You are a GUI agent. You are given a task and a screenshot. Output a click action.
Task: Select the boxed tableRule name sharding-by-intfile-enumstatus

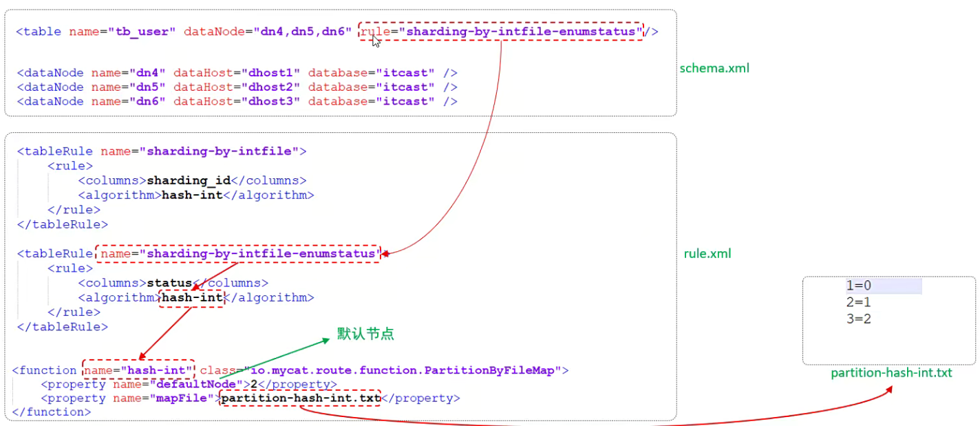pos(237,254)
